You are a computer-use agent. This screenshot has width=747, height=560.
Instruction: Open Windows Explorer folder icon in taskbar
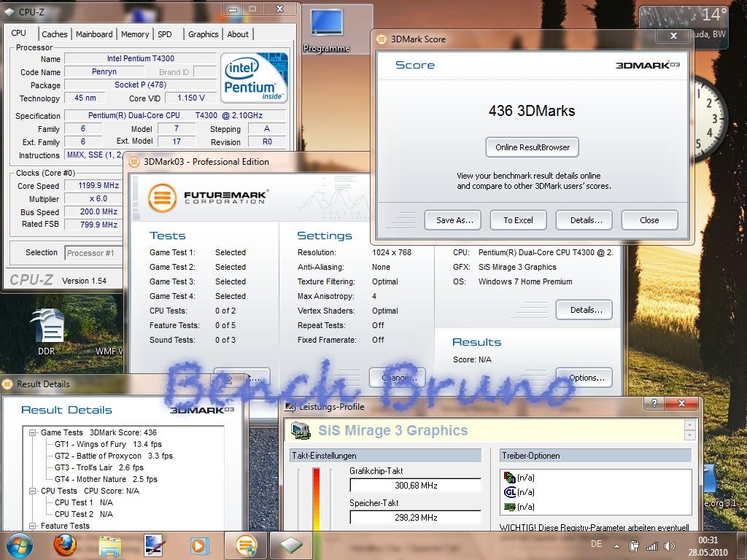click(x=110, y=545)
